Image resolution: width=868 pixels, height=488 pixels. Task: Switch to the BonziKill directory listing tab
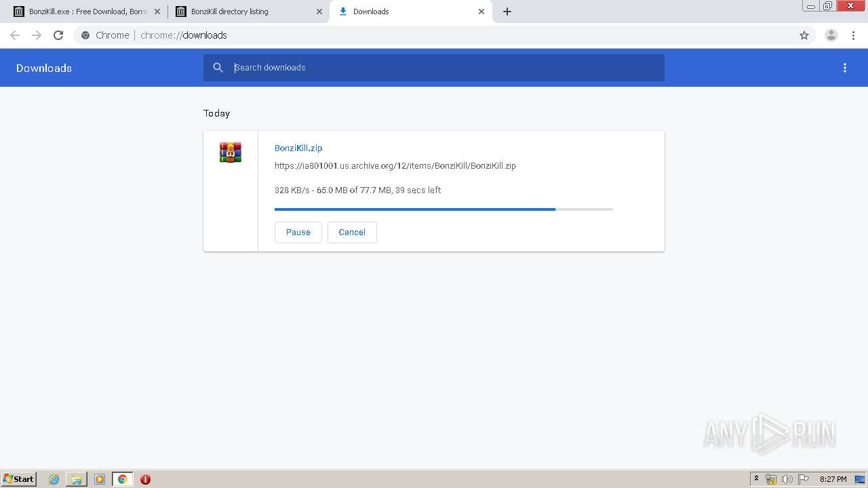[248, 12]
